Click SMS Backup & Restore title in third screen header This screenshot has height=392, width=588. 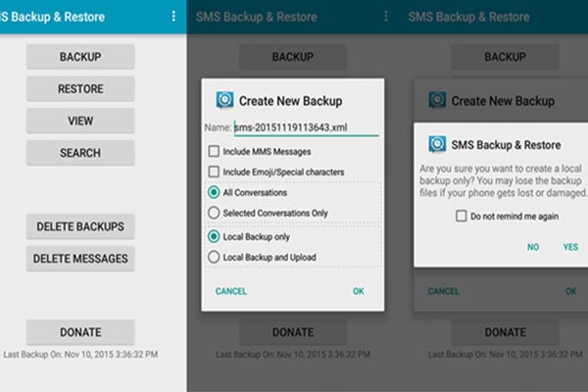coord(468,17)
